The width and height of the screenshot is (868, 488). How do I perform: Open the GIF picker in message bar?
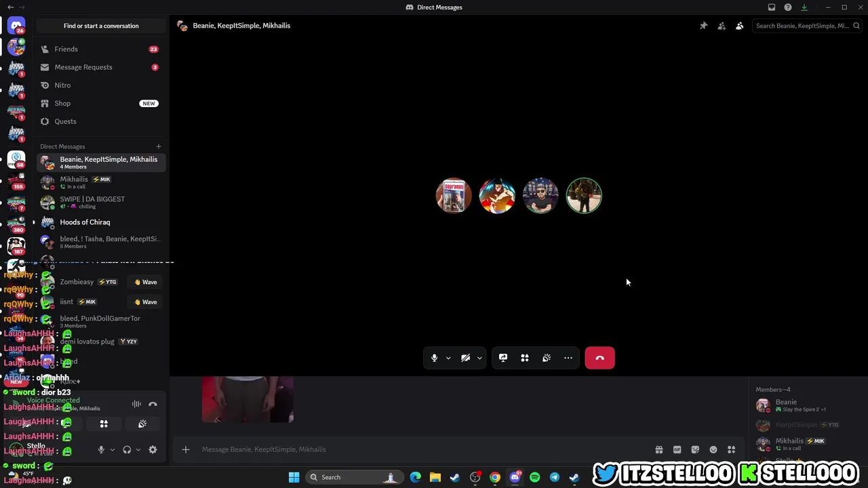coord(677,449)
